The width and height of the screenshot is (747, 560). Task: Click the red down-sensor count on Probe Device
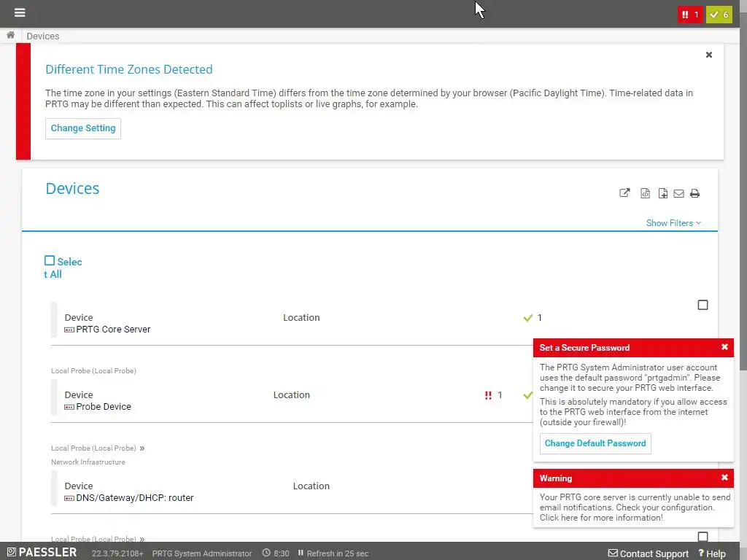[x=493, y=394]
